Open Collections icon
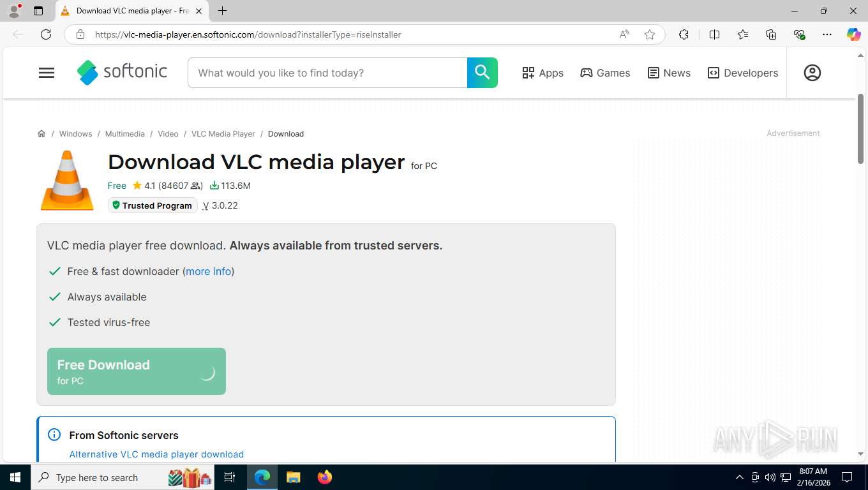868x490 pixels. 771,34
